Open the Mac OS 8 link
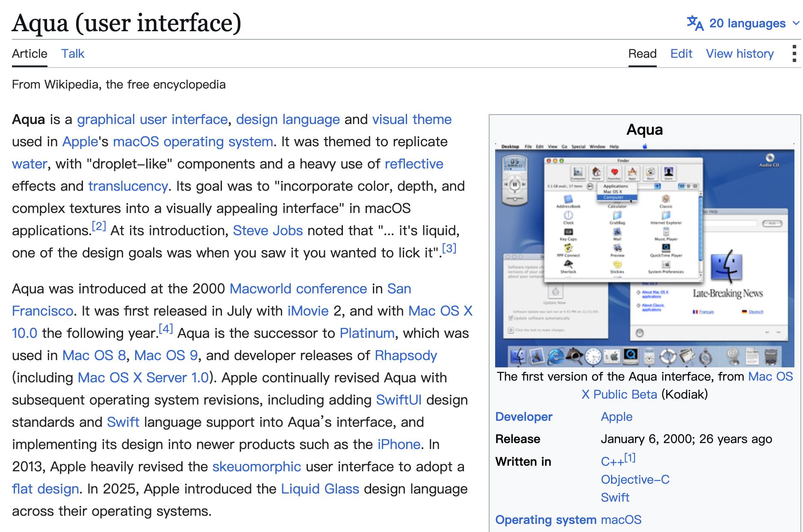Screen dimensions: 803x532 pos(94,355)
